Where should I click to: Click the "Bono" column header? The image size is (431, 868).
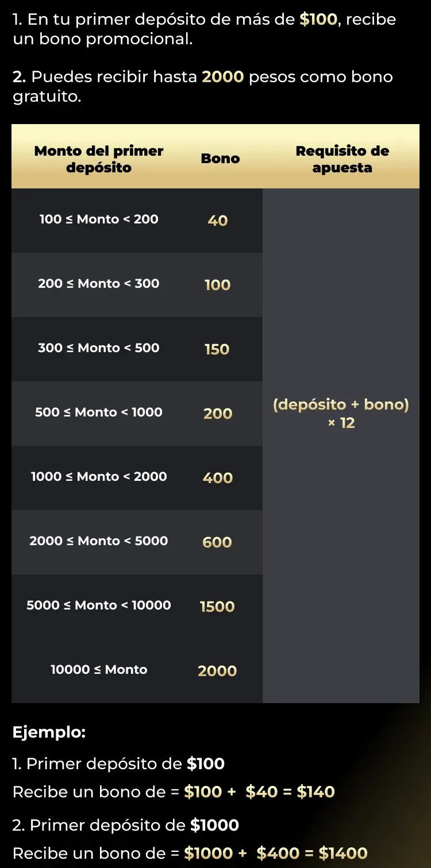point(220,159)
